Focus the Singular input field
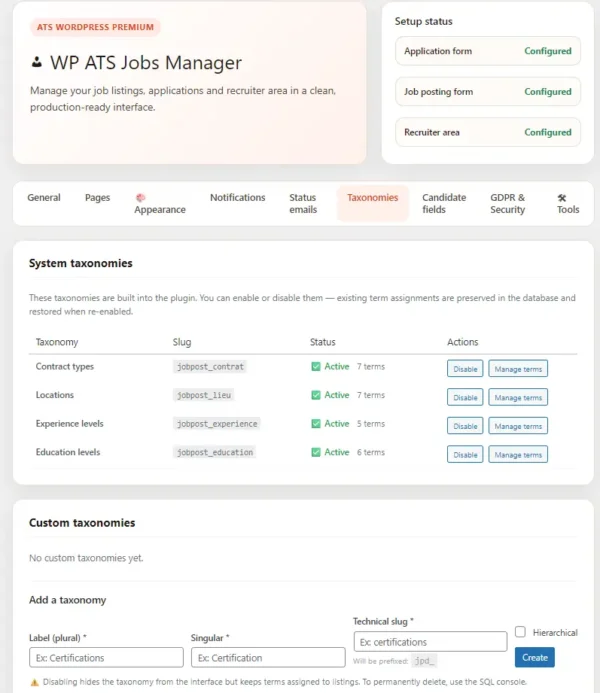Viewport: 600px width, 693px height. coord(268,657)
